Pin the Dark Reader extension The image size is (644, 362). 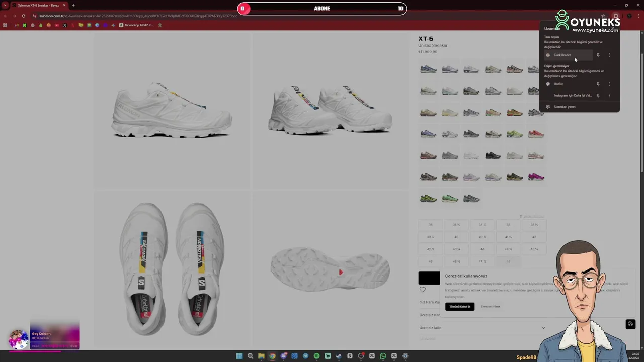pos(598,55)
